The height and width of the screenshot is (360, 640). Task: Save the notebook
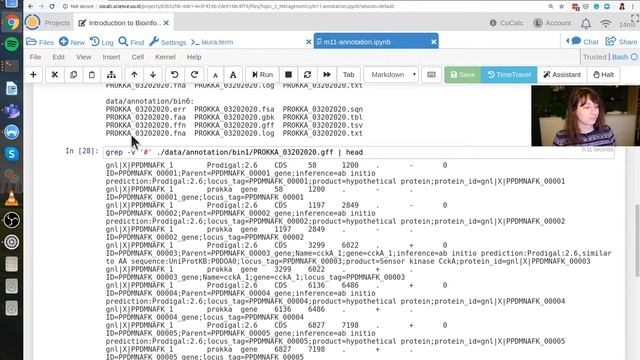pos(462,75)
